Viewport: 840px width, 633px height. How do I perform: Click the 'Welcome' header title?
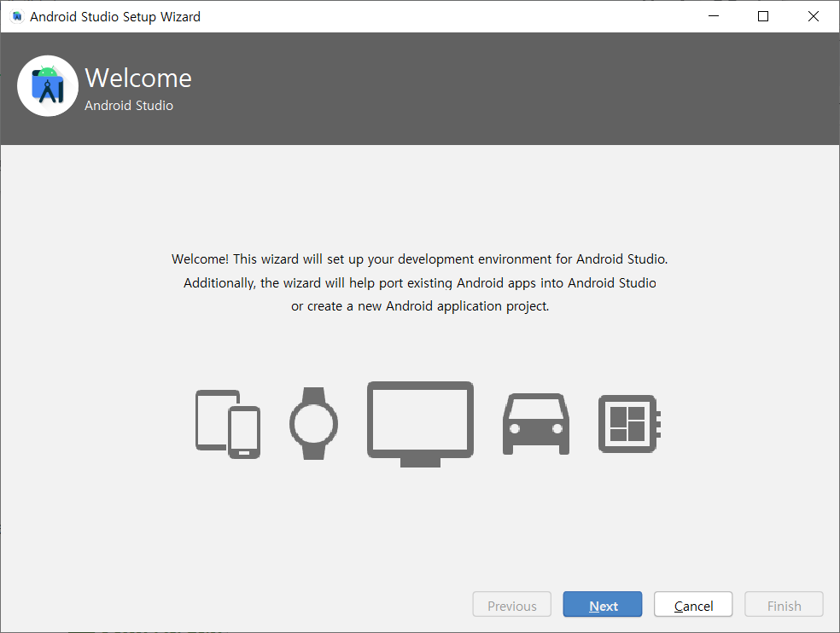tap(138, 78)
